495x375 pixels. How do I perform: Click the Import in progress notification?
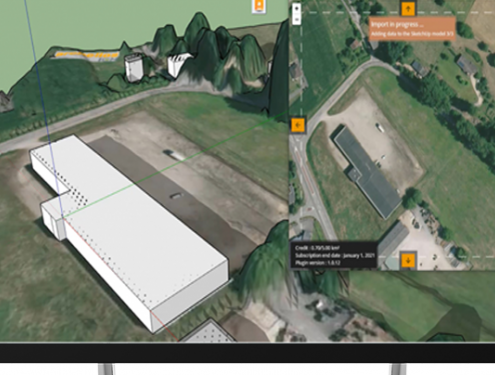(x=412, y=29)
